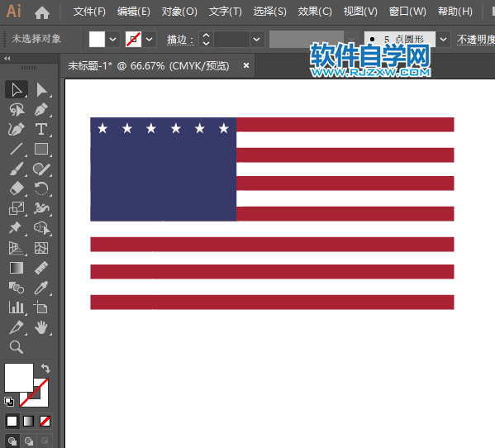The image size is (495, 448).
Task: Open the 对象(O) menu
Action: pyautogui.click(x=179, y=12)
